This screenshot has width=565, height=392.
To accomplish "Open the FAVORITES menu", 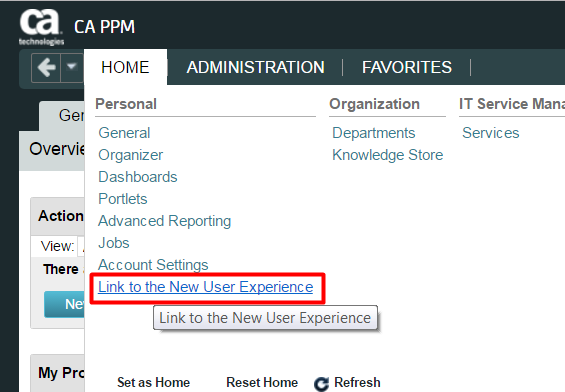I will click(407, 67).
